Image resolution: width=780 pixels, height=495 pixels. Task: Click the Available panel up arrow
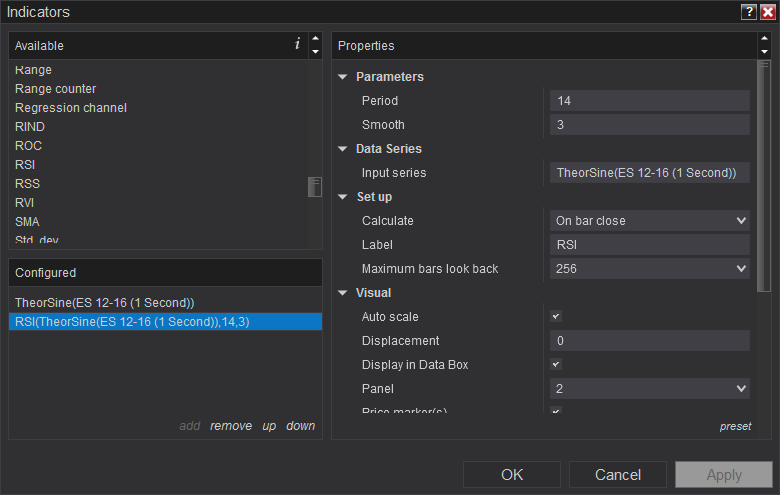315,39
